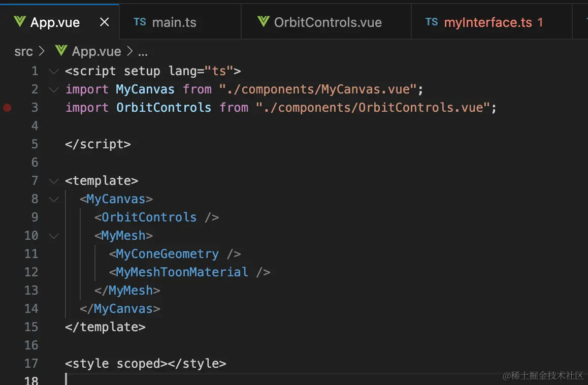Open the App.vue breadcrumb item

[x=96, y=51]
